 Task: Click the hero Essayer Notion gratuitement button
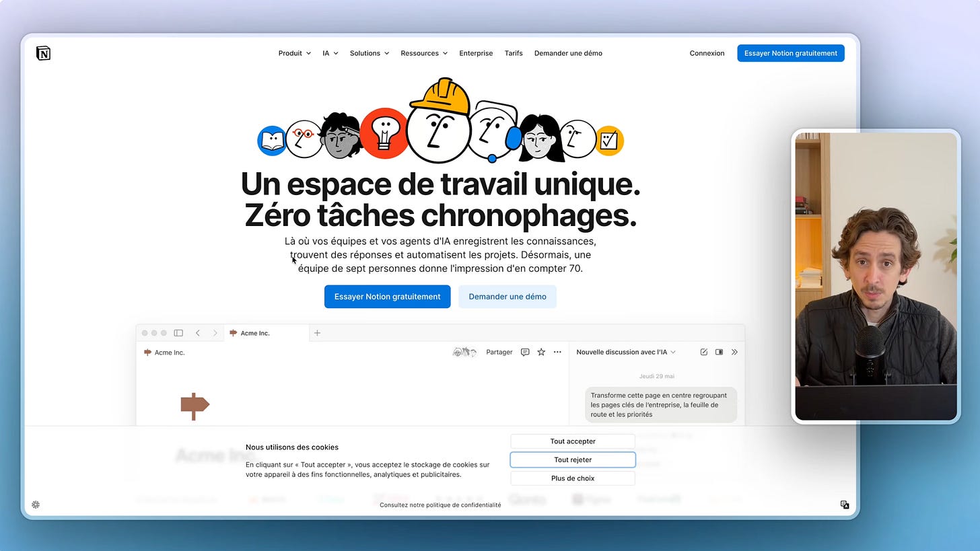point(387,297)
